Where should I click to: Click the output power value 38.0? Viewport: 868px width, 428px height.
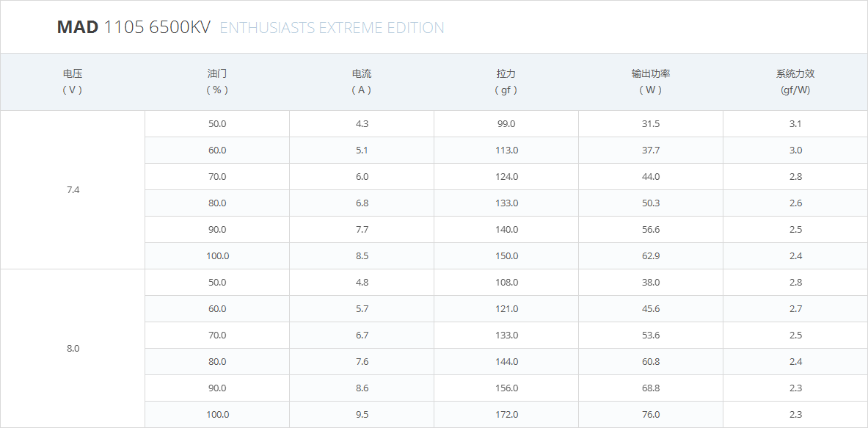651,283
